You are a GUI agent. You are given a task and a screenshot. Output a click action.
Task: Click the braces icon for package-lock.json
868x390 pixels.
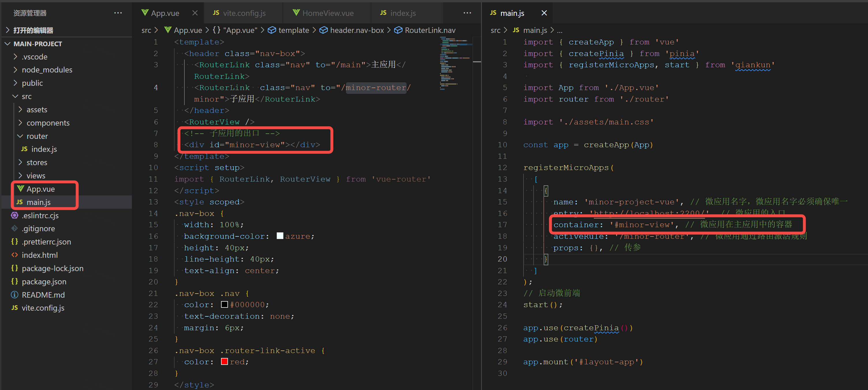[x=14, y=268]
